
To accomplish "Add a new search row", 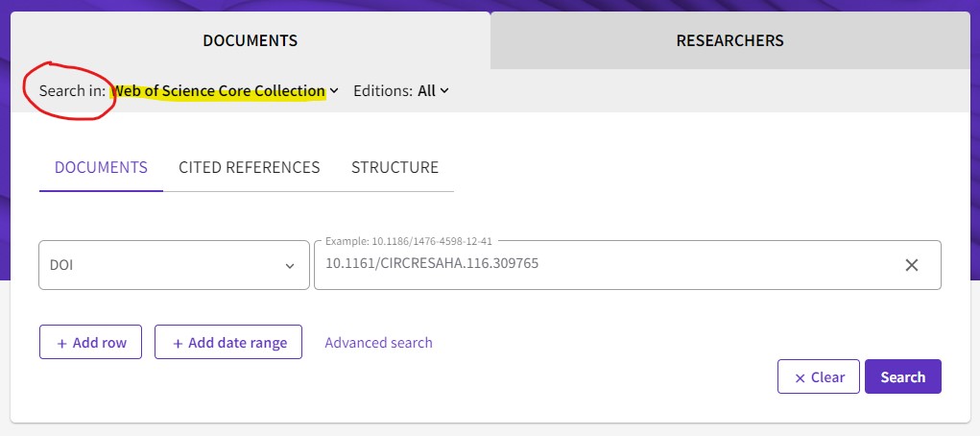I will point(90,343).
